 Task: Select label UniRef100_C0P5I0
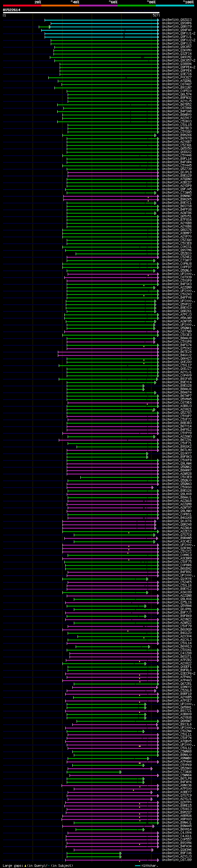(x=177, y=91)
